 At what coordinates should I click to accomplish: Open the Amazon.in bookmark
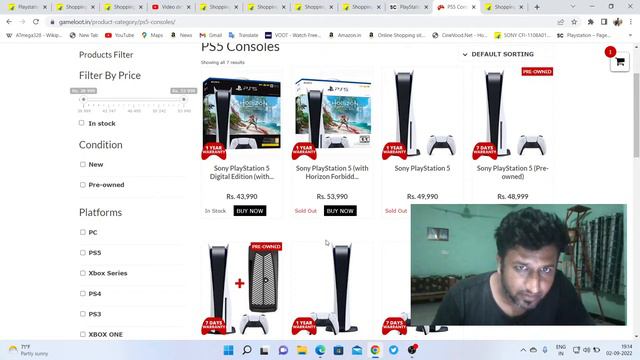click(344, 35)
